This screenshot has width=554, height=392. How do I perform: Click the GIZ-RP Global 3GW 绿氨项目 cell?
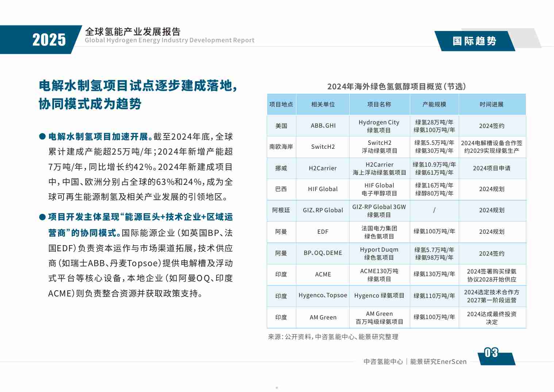tap(380, 210)
